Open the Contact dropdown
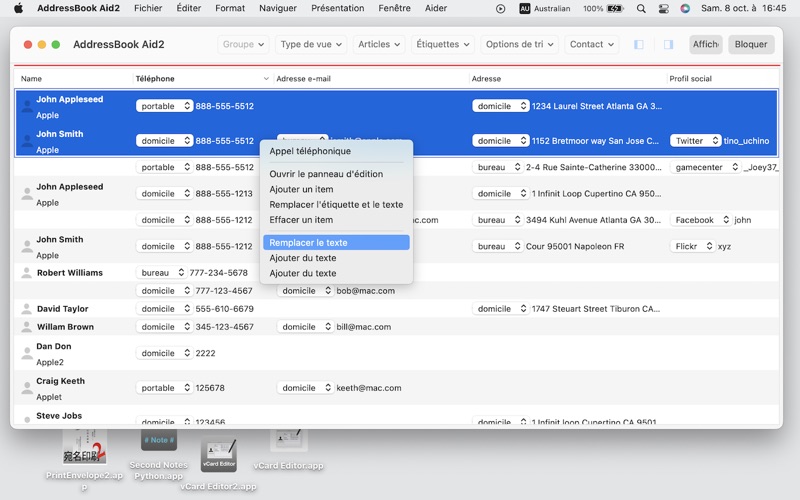The height and width of the screenshot is (500, 800). coord(592,44)
